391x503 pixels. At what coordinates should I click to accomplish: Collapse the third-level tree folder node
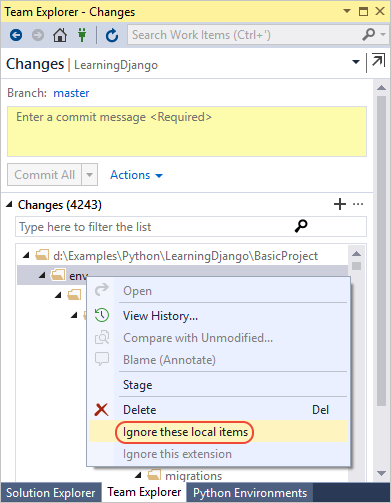pyautogui.click(x=74, y=315)
